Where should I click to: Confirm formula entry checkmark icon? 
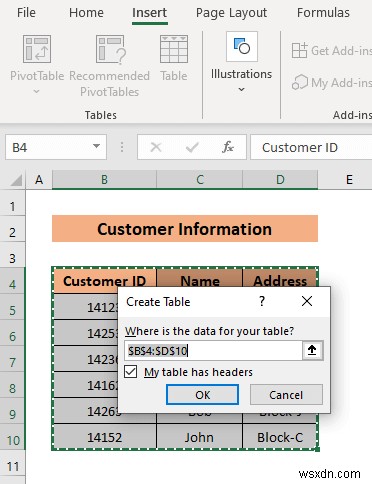(192, 147)
